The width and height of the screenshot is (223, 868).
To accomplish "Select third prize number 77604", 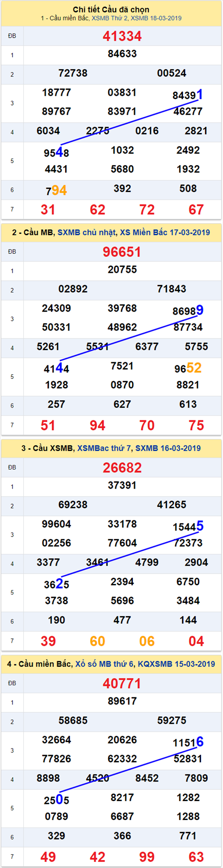I will (x=122, y=543).
